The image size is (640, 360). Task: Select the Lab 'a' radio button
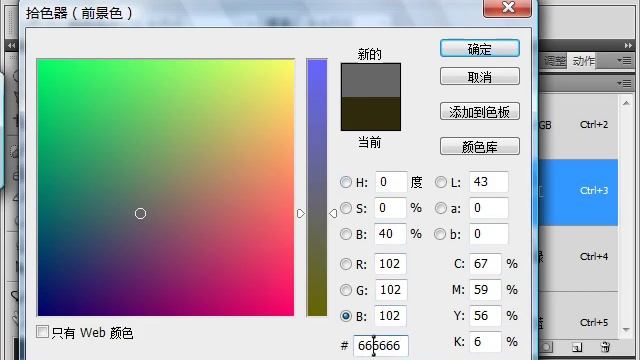pos(440,208)
